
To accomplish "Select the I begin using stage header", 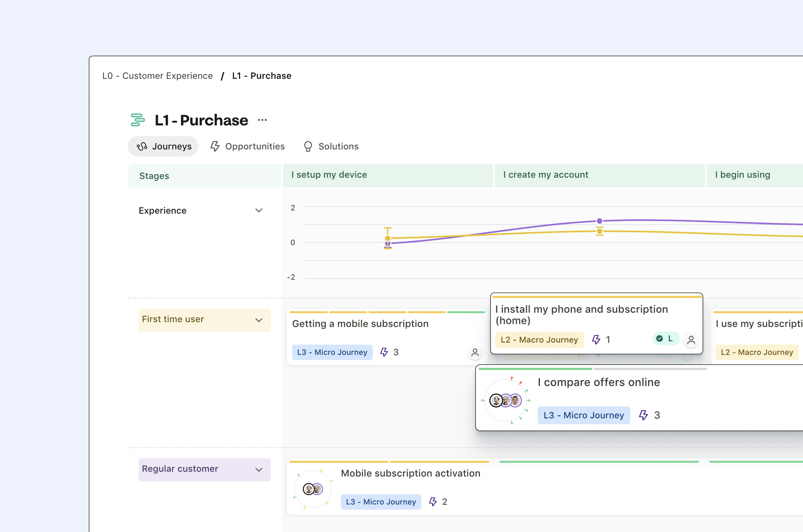I will click(755, 176).
